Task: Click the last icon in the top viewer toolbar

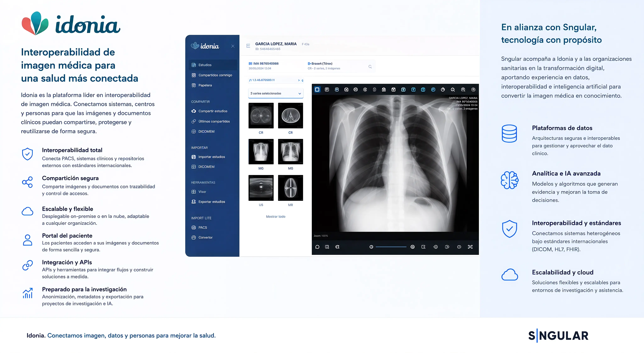Action: (x=473, y=90)
